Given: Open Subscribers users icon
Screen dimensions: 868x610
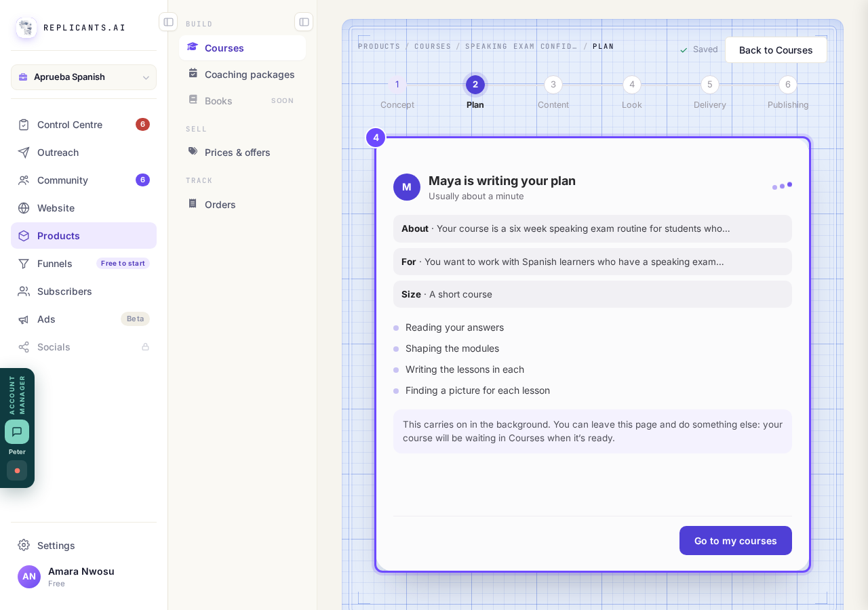Looking at the screenshot, I should pyautogui.click(x=24, y=291).
